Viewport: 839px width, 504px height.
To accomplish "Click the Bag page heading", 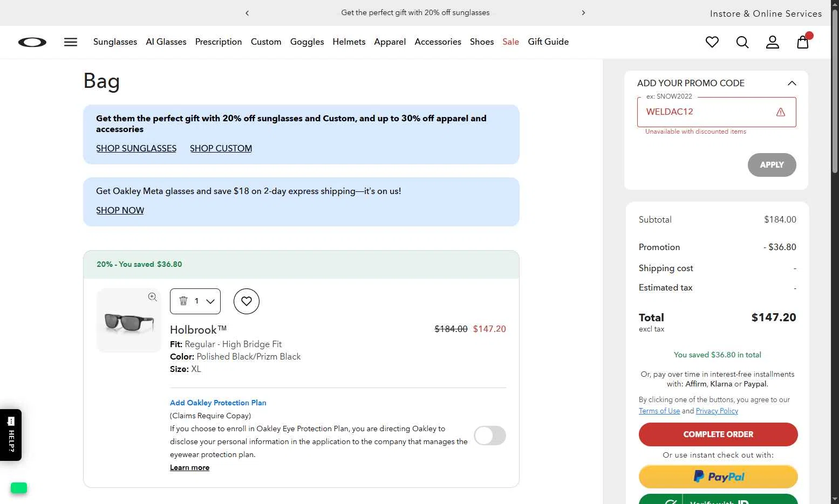I will coord(101,81).
